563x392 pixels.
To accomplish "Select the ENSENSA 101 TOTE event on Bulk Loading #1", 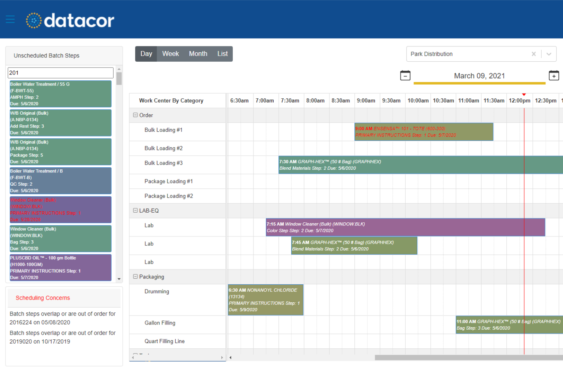I will [x=424, y=131].
